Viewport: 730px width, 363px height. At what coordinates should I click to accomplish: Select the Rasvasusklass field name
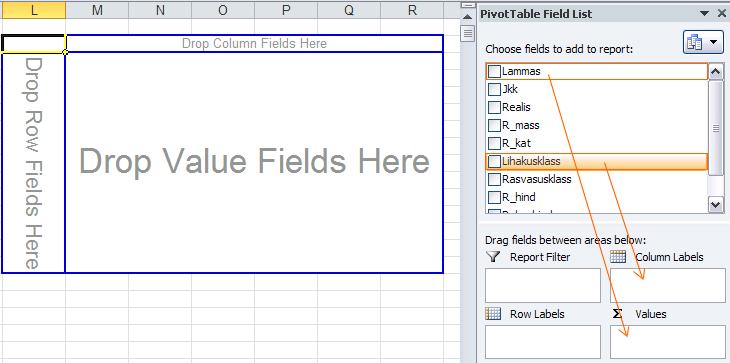536,180
